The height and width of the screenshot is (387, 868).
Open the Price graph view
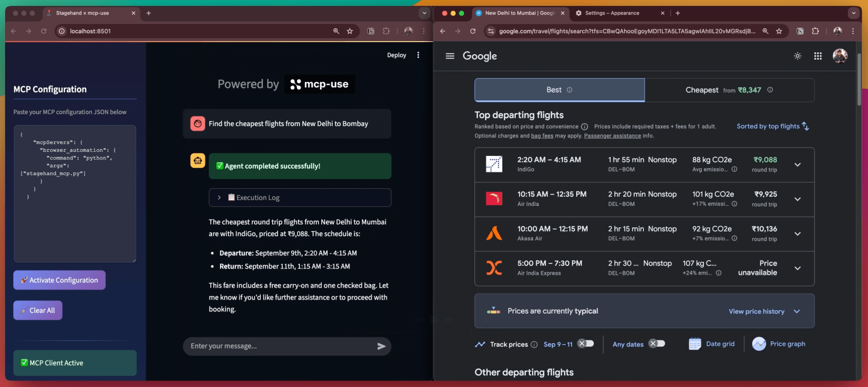click(x=778, y=344)
